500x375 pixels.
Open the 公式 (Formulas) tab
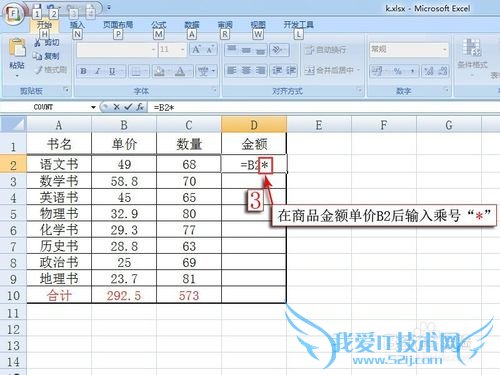[159, 25]
